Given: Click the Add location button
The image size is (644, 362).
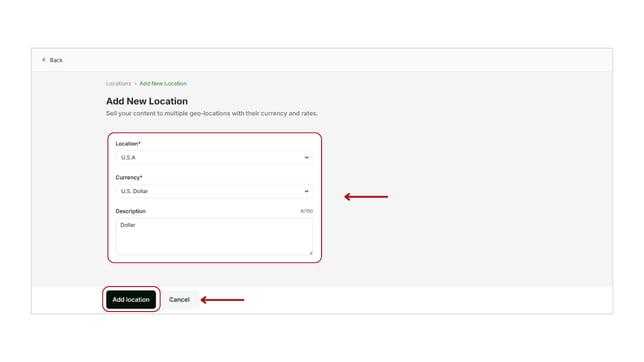Looking at the screenshot, I should [x=131, y=300].
